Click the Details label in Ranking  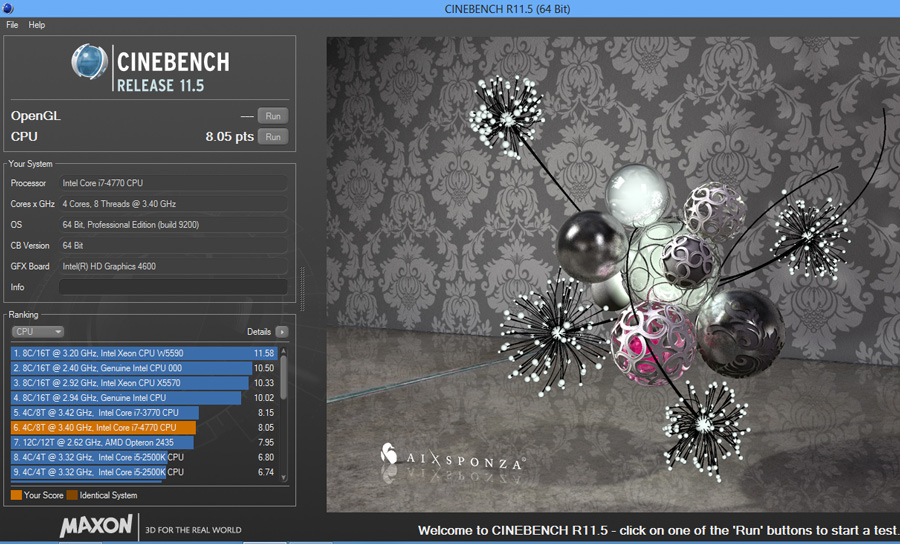[x=259, y=332]
